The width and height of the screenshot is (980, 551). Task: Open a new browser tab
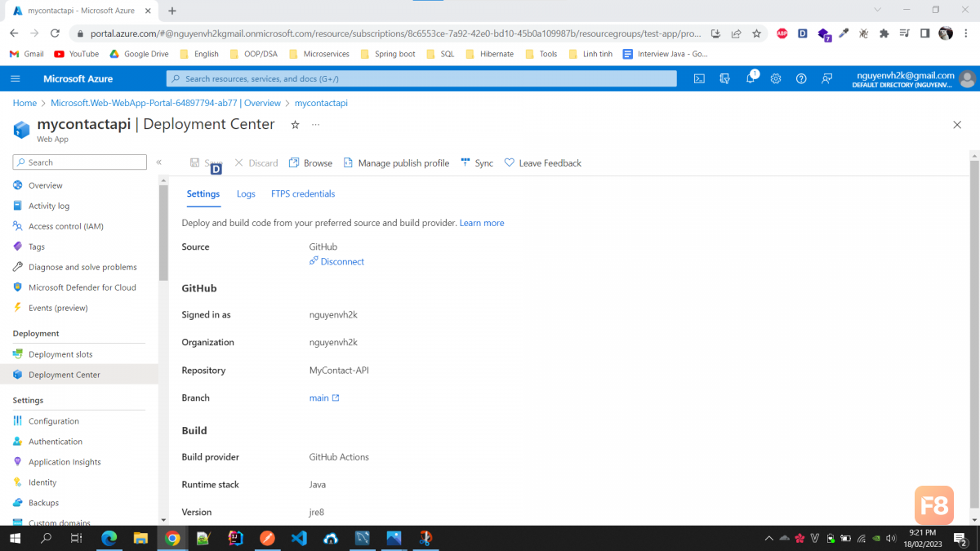(x=172, y=11)
